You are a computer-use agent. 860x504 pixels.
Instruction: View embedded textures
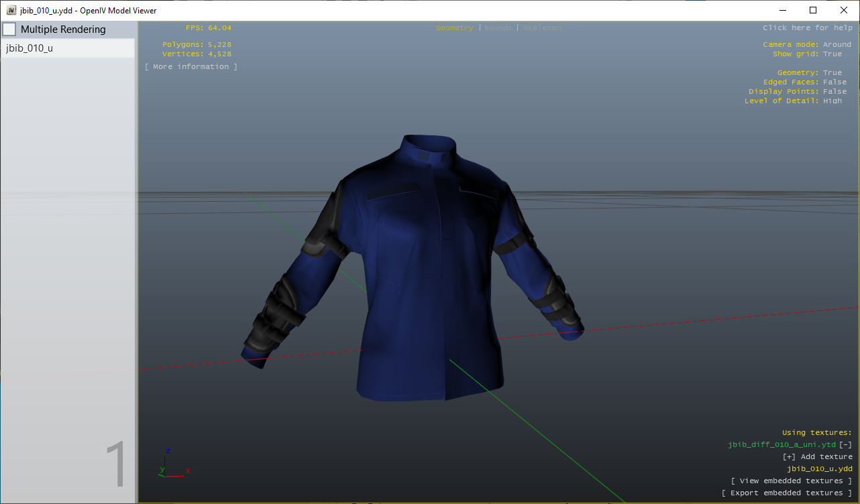(x=792, y=481)
